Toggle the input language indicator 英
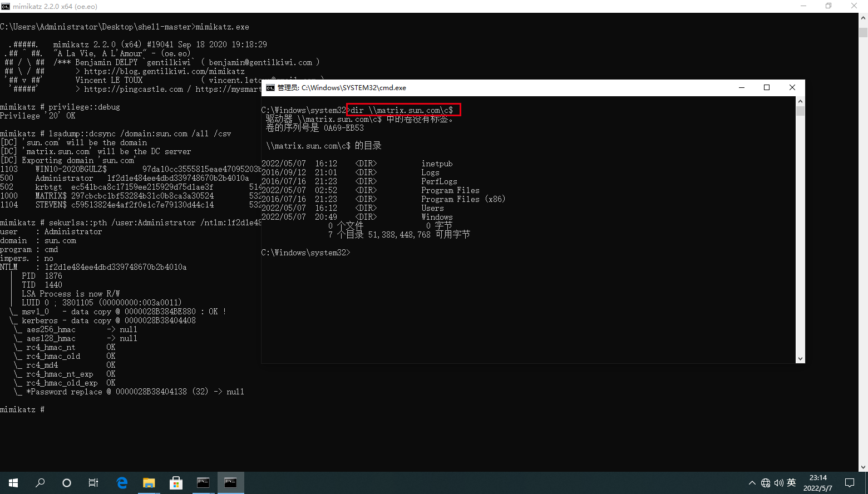Image resolution: width=868 pixels, height=494 pixels. [791, 483]
